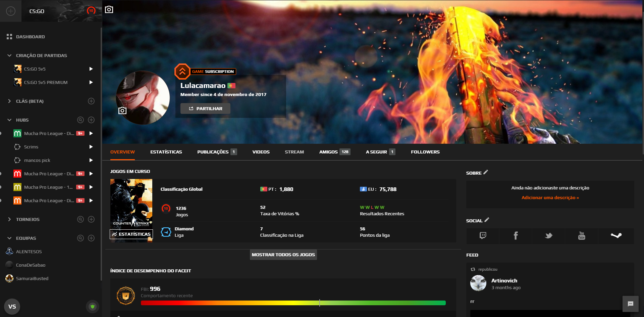Image resolution: width=644 pixels, height=317 pixels.
Task: Select the CS:GO game tab
Action: (62, 11)
